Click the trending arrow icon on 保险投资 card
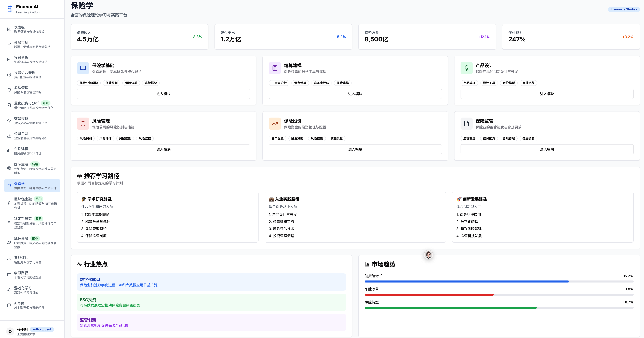This screenshot has height=338, width=644. tap(275, 123)
